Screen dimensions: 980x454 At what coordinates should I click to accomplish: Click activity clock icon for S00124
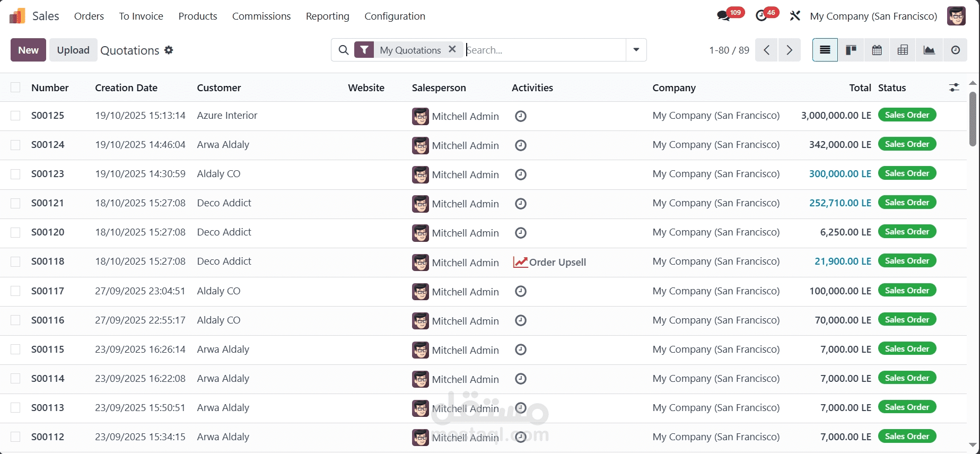pyautogui.click(x=521, y=145)
